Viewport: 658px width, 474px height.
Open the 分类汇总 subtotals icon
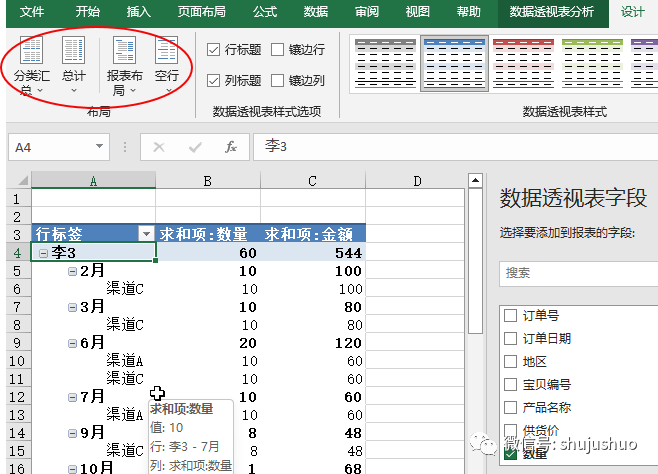(33, 58)
